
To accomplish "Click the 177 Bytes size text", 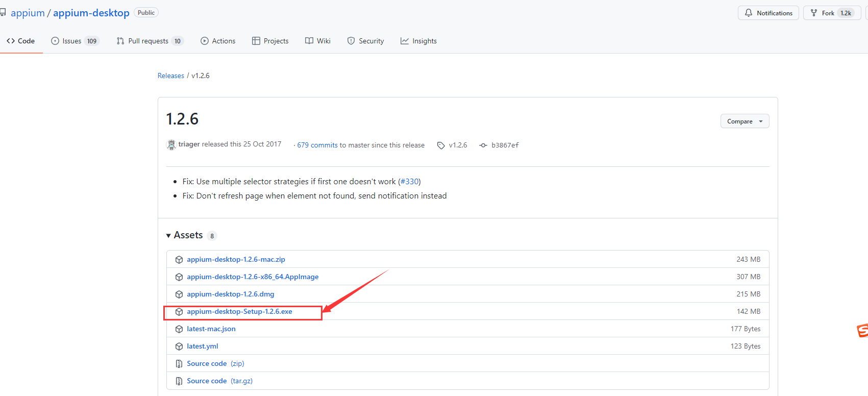I will pos(746,329).
